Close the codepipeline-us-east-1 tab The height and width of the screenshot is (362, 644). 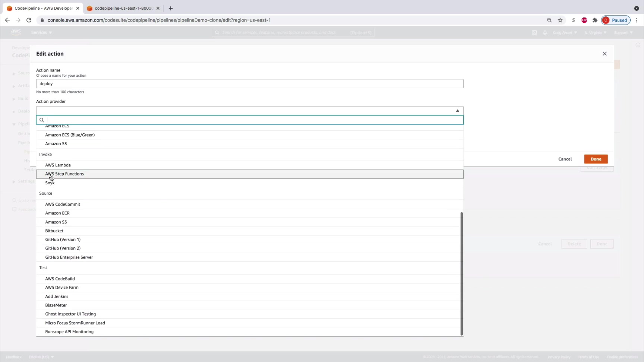click(158, 8)
